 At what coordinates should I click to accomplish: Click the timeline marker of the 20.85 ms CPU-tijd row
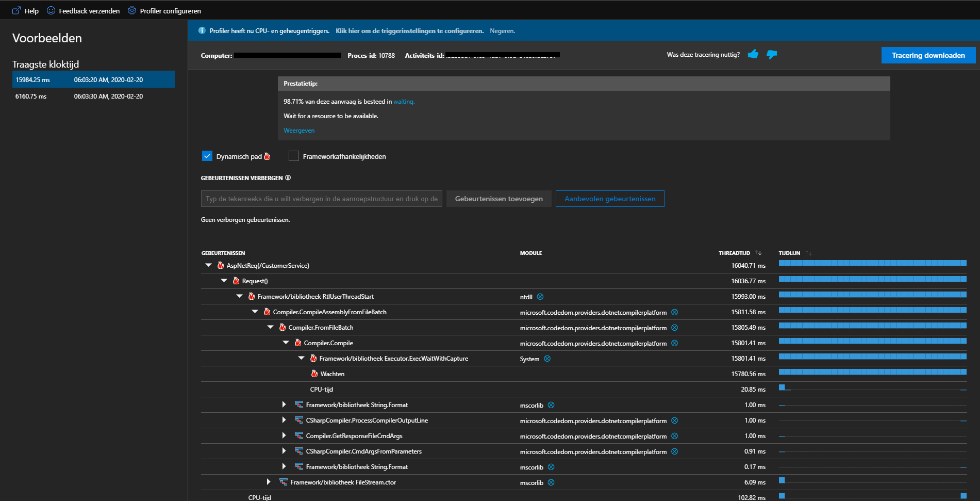pyautogui.click(x=782, y=387)
